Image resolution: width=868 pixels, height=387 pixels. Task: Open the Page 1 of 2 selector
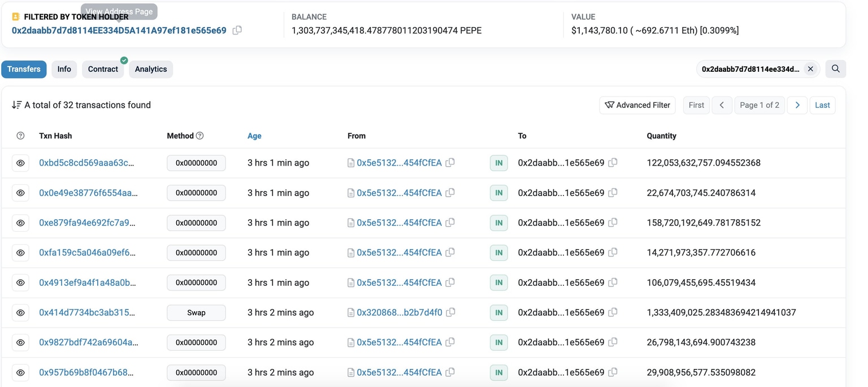click(759, 105)
